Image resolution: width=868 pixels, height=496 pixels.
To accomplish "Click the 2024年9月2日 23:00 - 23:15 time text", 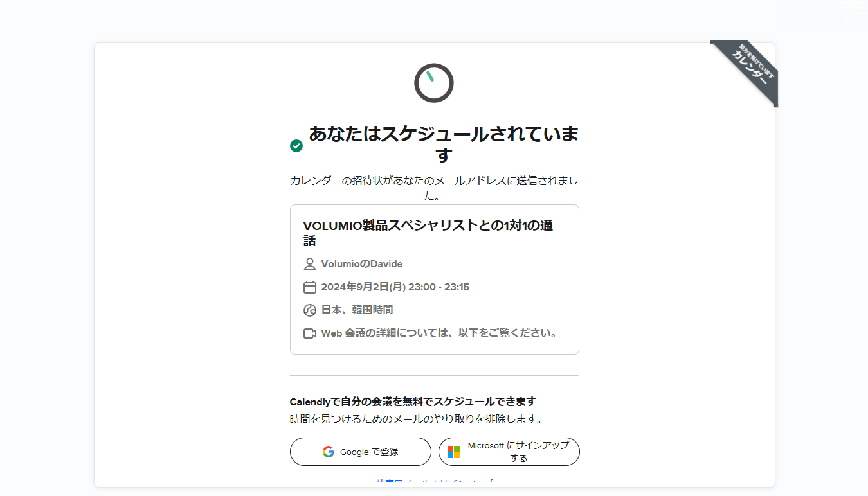I will click(x=395, y=287).
